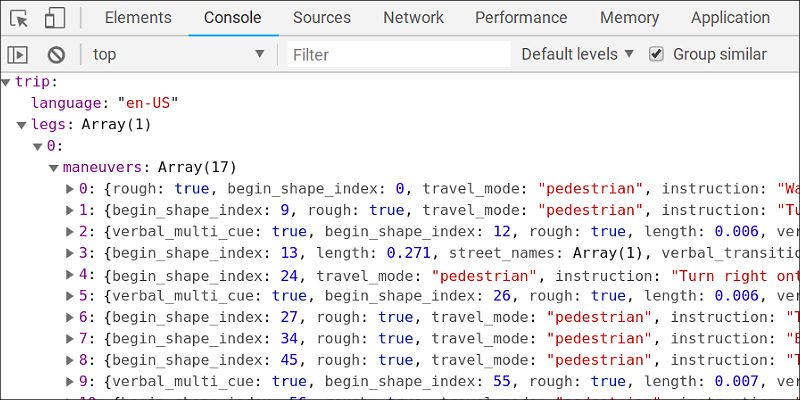
Task: Switch to the Elements tab
Action: point(138,18)
